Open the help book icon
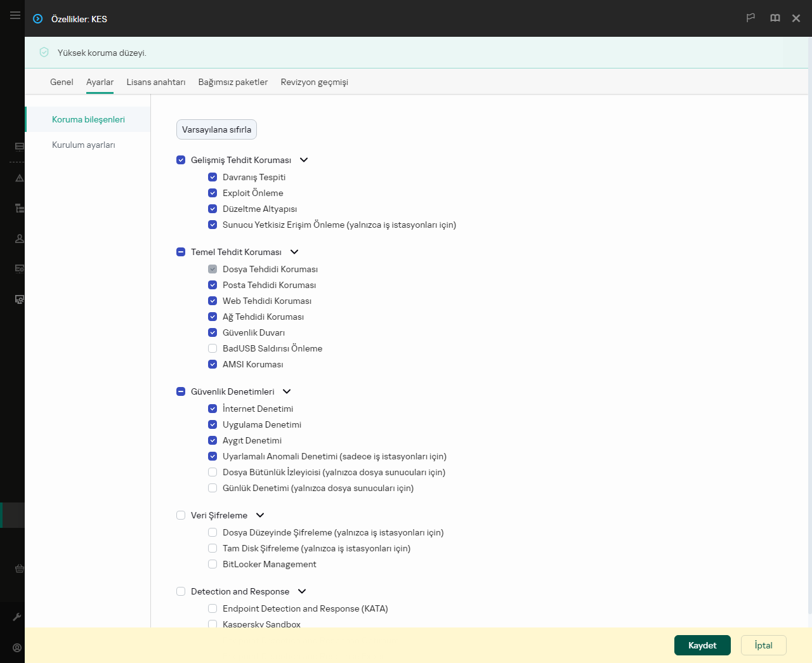Screen dimensions: 812x663 pyautogui.click(x=775, y=18)
